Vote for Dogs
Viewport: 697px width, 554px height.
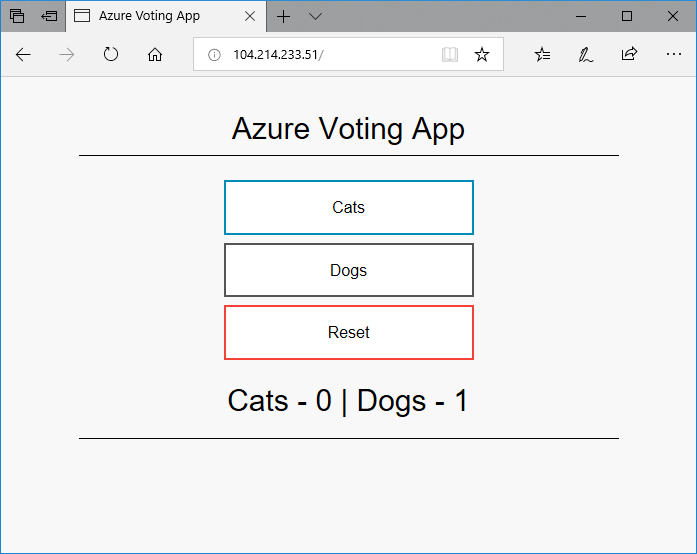349,270
